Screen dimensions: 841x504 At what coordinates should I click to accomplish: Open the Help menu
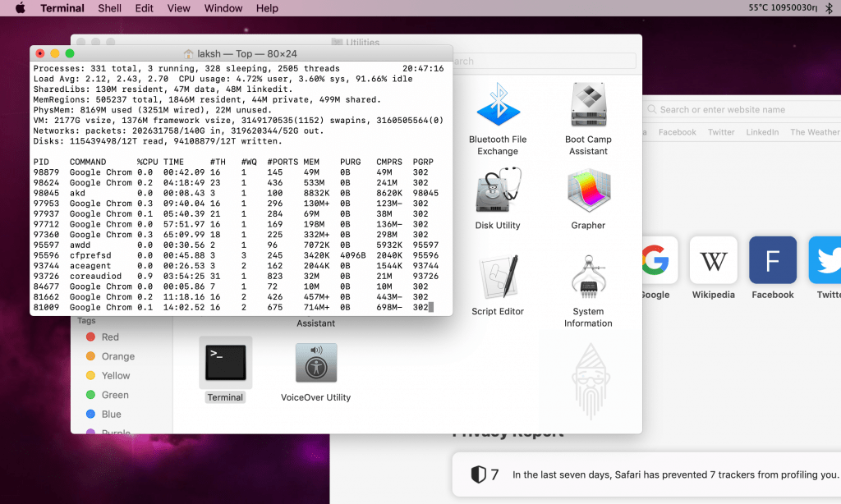coord(267,8)
